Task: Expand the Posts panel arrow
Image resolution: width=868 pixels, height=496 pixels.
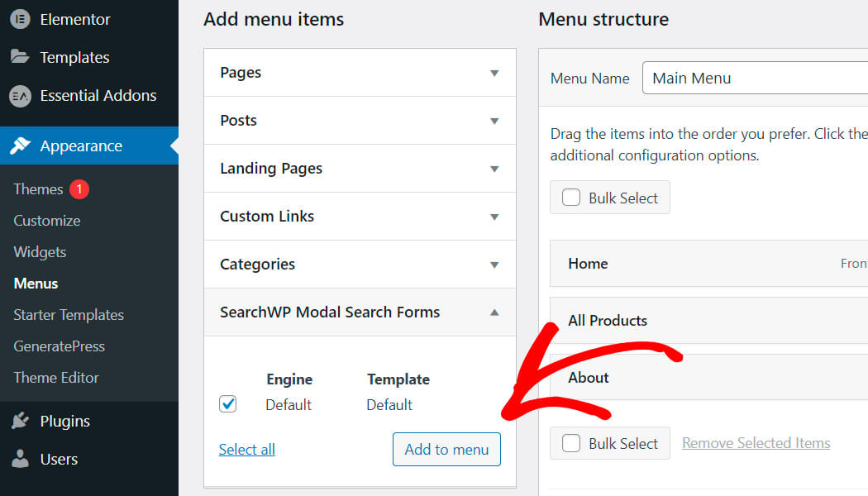Action: coord(494,121)
